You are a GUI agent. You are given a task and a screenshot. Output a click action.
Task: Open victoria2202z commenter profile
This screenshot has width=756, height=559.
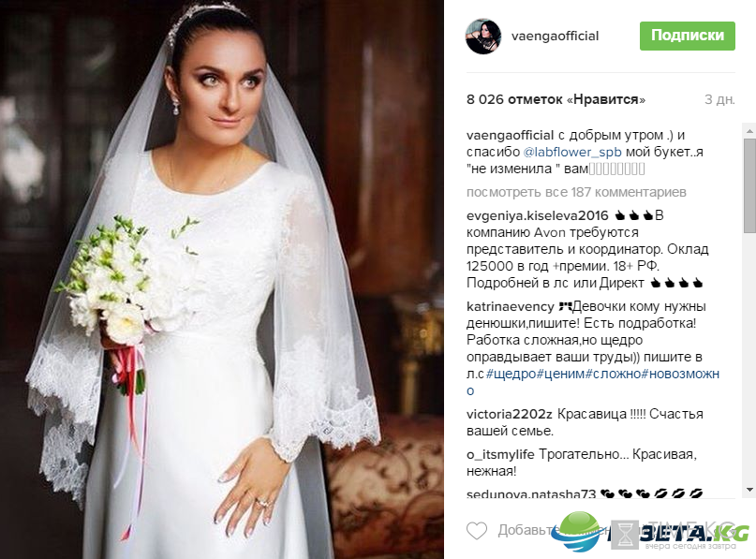click(509, 415)
